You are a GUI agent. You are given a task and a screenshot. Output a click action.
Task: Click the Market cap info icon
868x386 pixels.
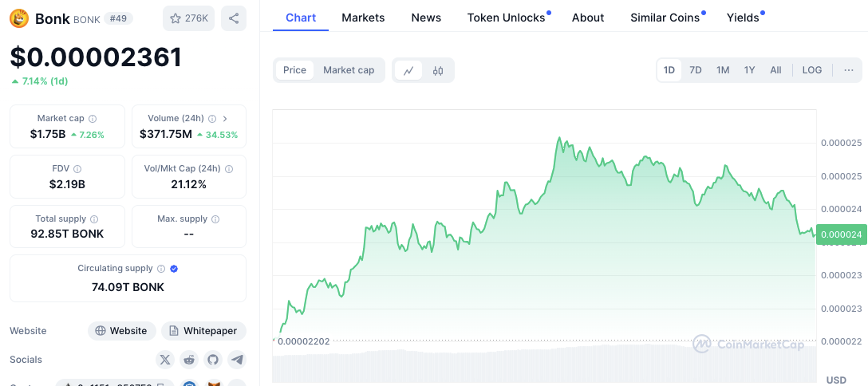click(93, 119)
